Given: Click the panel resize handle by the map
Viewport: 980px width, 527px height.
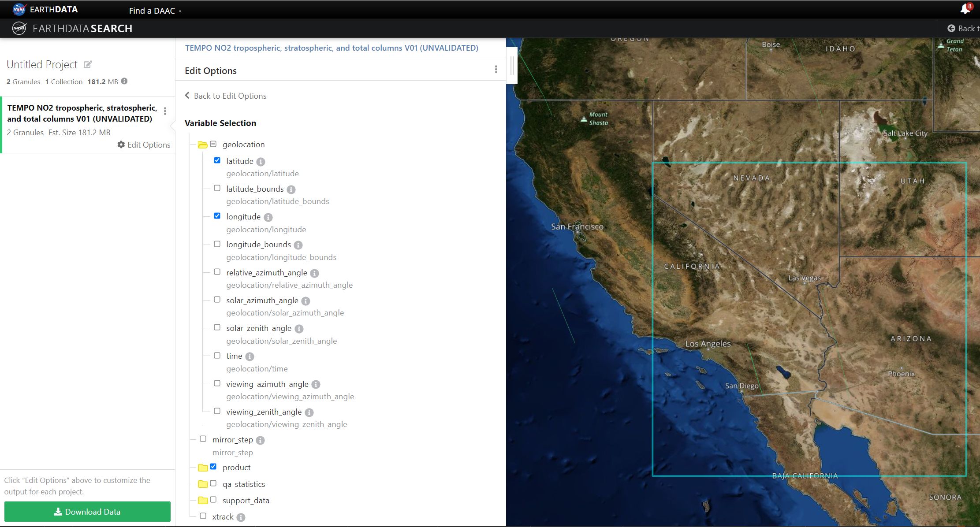Looking at the screenshot, I should tap(512, 65).
